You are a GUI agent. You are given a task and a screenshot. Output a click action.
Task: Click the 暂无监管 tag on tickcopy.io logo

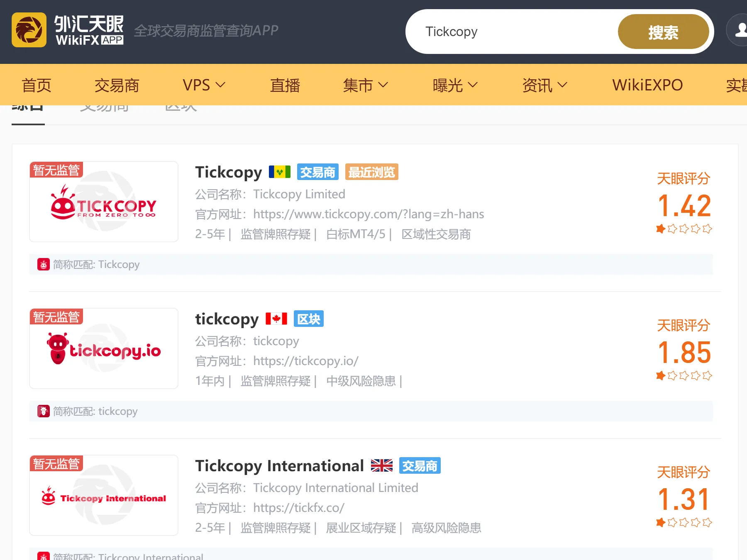point(56,317)
